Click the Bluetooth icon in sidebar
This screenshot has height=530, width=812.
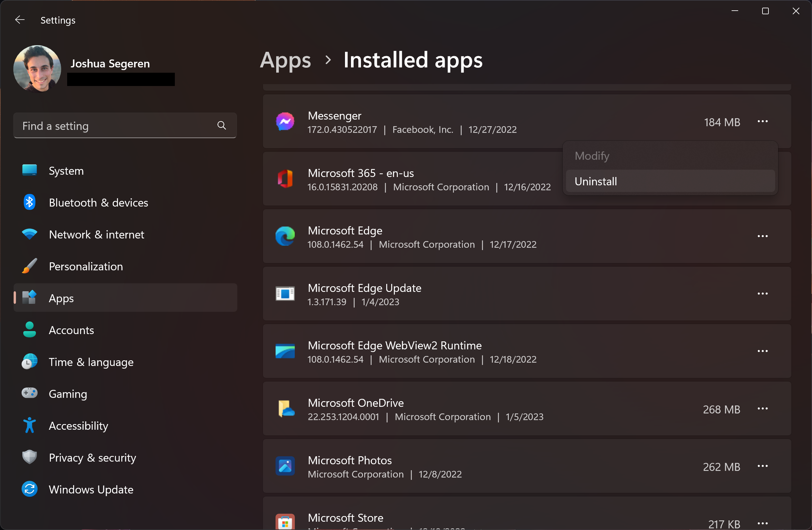29,202
